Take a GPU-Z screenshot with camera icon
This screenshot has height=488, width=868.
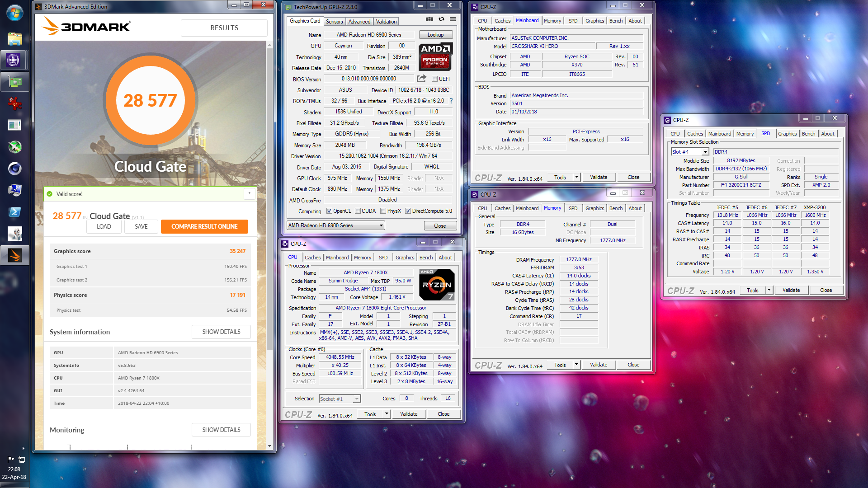coord(429,19)
